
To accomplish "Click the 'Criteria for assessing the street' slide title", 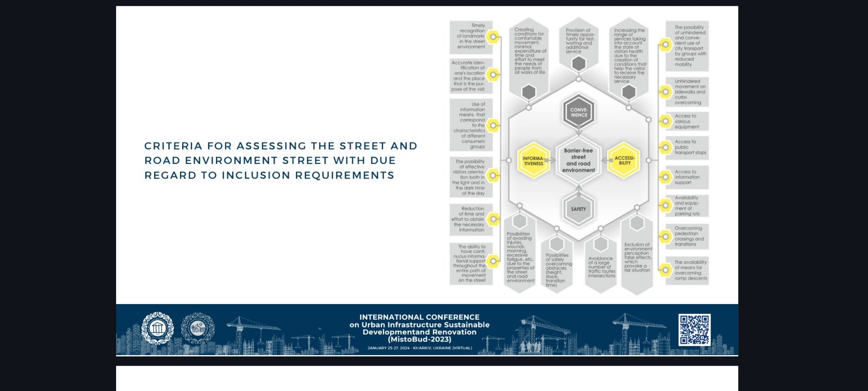I will click(x=280, y=161).
